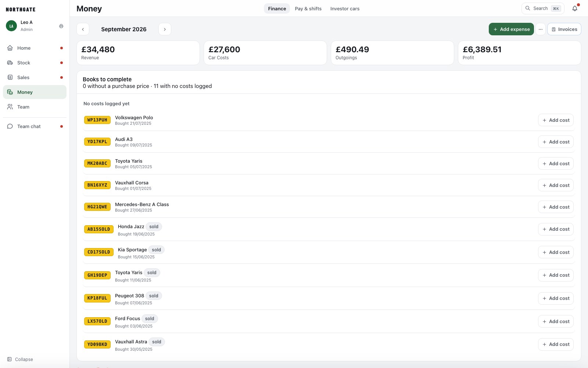The image size is (588, 368).
Task: Click the £490.49 Outgoings card
Action: click(392, 53)
